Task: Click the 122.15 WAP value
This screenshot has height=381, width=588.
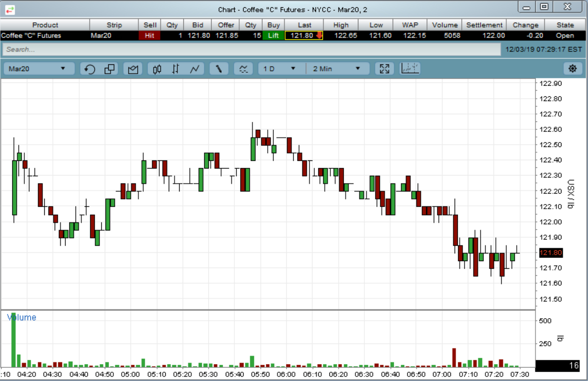Action: click(x=415, y=35)
